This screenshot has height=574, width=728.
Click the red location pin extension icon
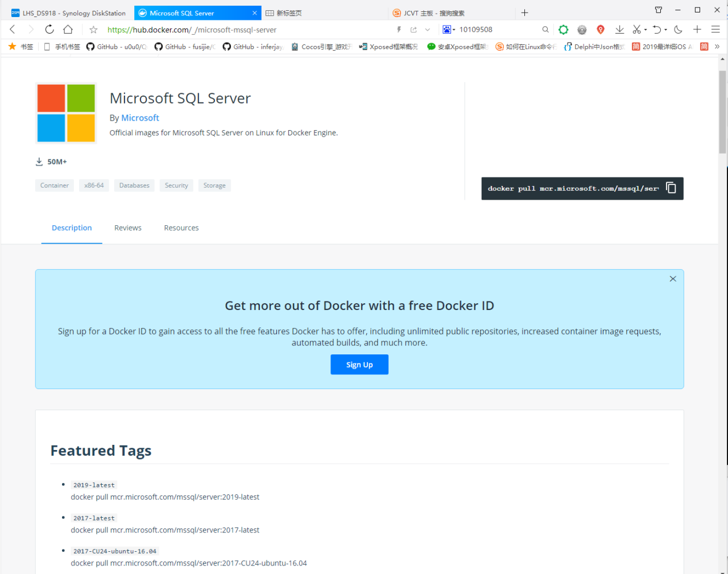601,30
